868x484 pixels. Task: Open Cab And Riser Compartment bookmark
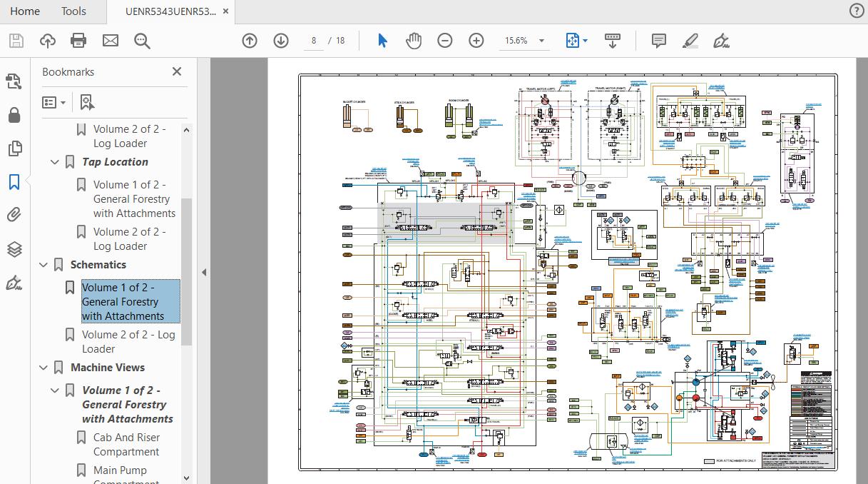(x=126, y=444)
